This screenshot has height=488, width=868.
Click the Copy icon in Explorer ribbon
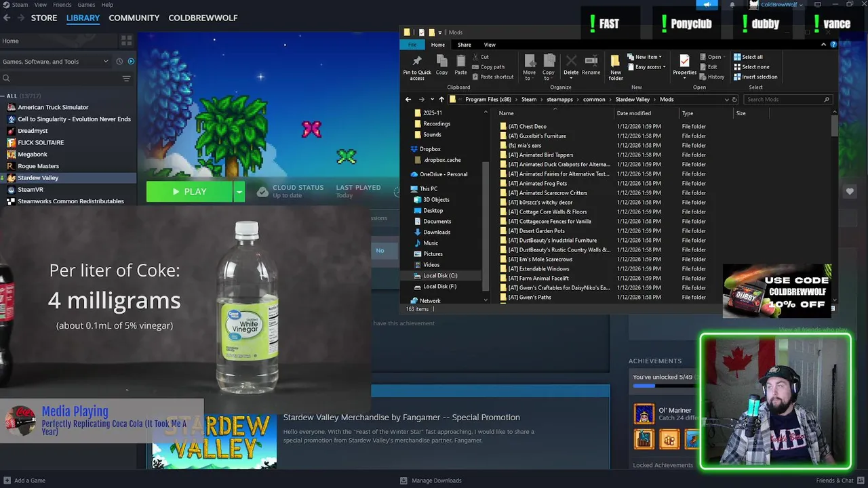tap(441, 64)
